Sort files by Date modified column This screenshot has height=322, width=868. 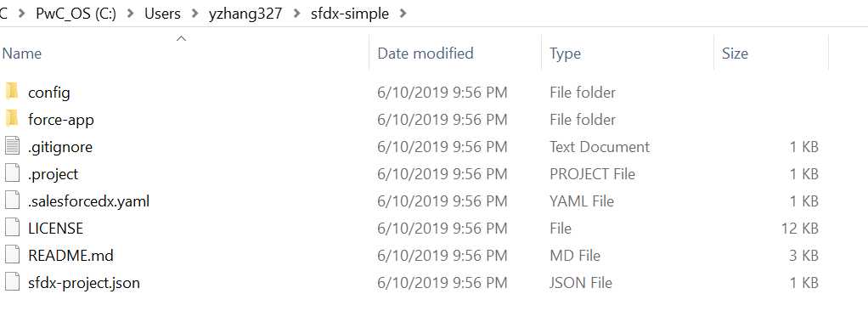pyautogui.click(x=455, y=54)
